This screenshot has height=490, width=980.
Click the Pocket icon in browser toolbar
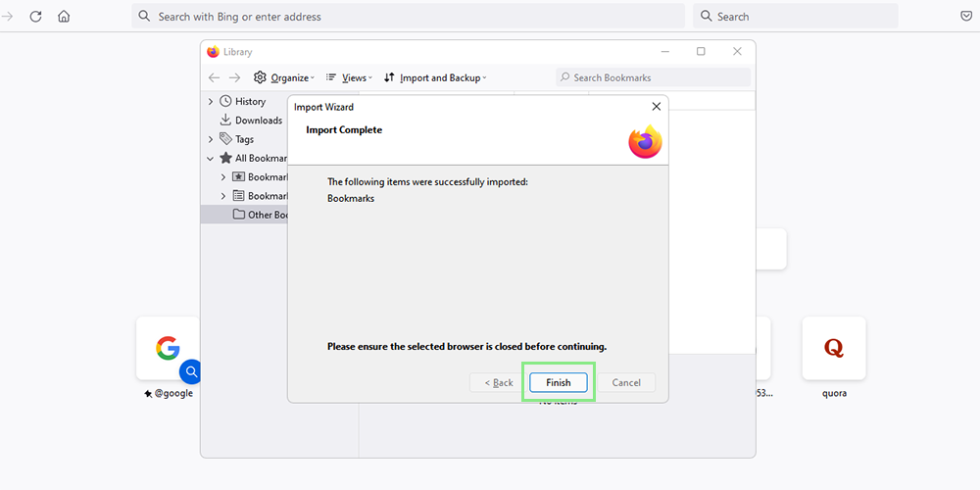click(x=966, y=17)
